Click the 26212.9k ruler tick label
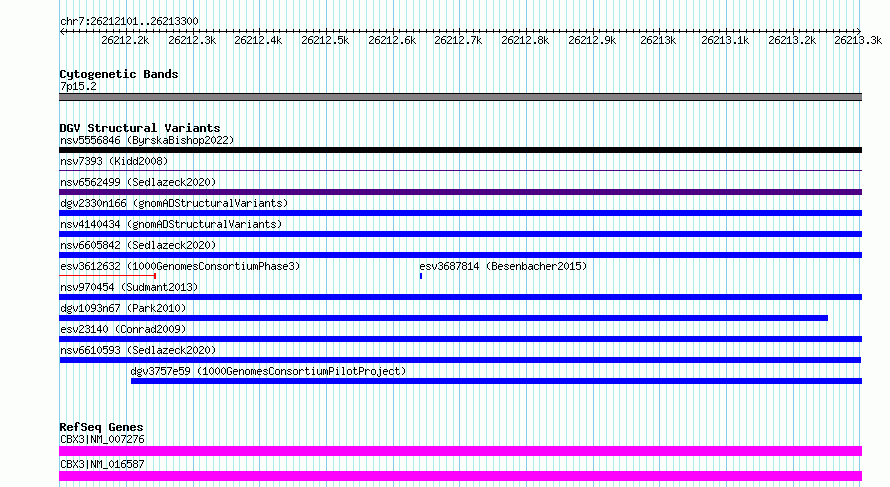The image size is (890, 487). tap(592, 40)
